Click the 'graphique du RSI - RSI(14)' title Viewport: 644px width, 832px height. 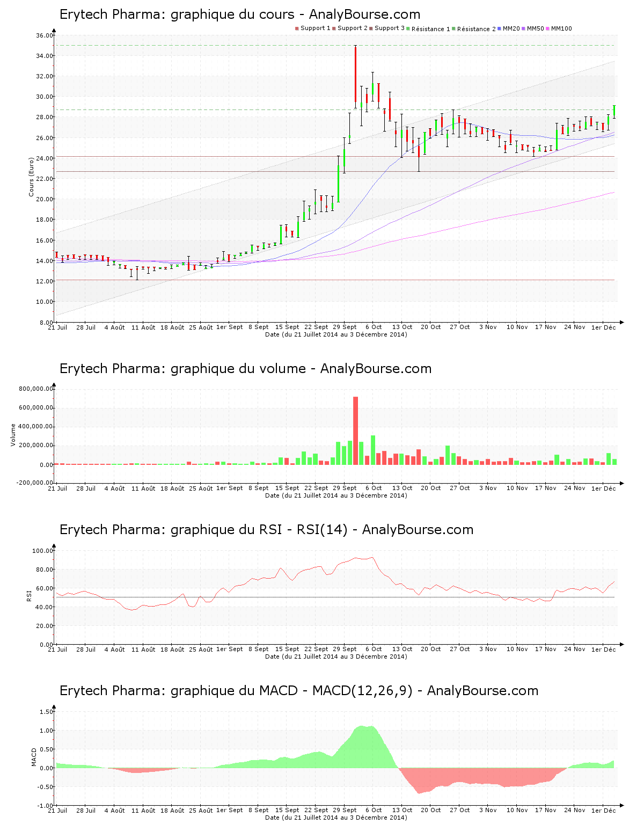266,530
